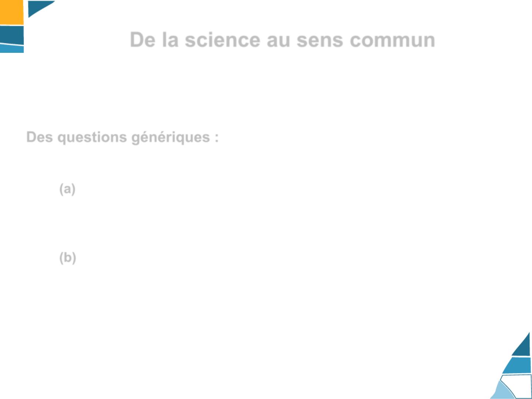This screenshot has height=399, width=532.
Task: Select the medium blue trapezoid in the corner graphic
Action: coord(517,365)
